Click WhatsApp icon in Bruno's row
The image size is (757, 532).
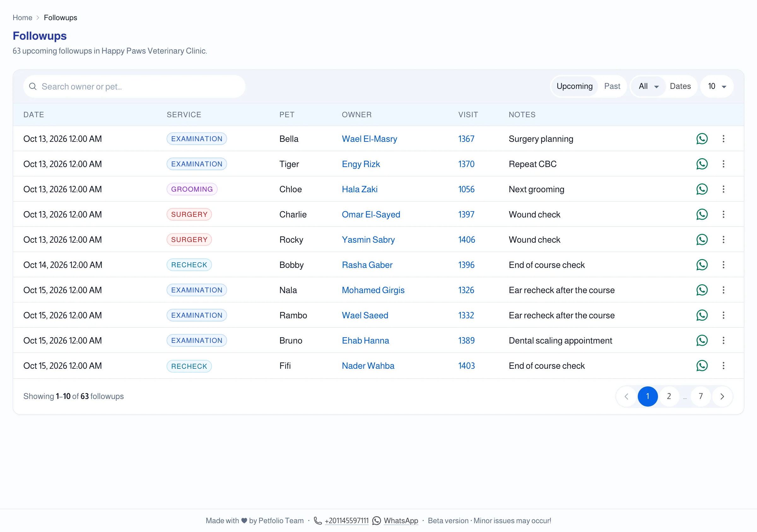coord(701,340)
